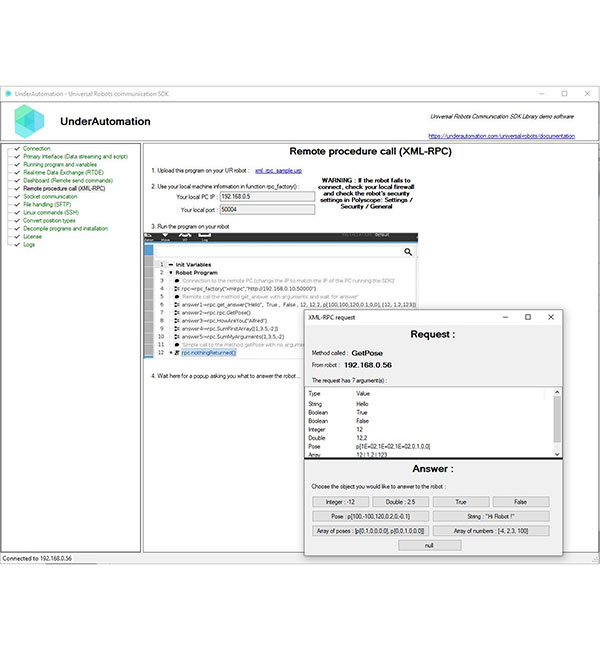Select the Init Variables program line
The image size is (600, 650).
(193, 264)
